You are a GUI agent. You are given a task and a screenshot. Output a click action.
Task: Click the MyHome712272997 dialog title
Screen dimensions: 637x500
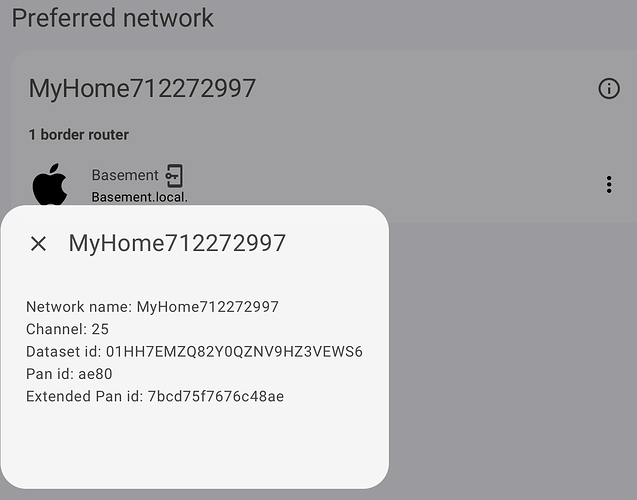tap(177, 243)
